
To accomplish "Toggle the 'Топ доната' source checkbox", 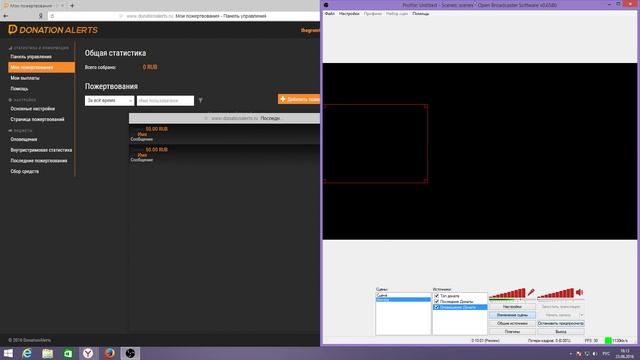I will point(437,296).
